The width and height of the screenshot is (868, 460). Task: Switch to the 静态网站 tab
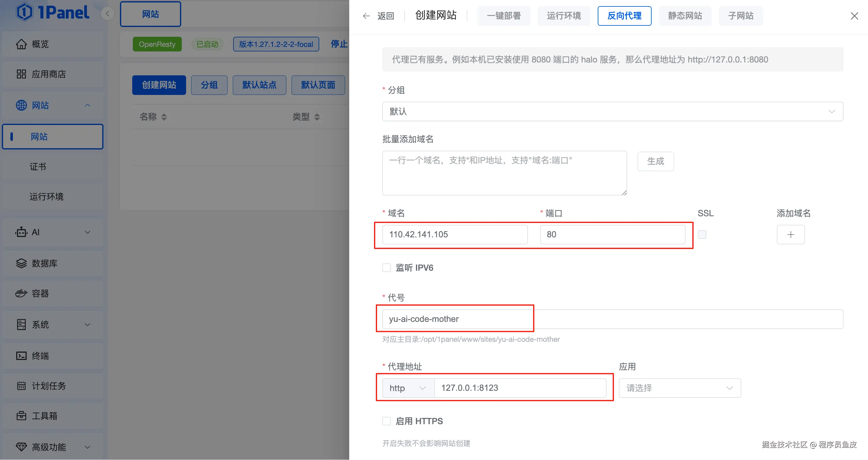coord(685,16)
